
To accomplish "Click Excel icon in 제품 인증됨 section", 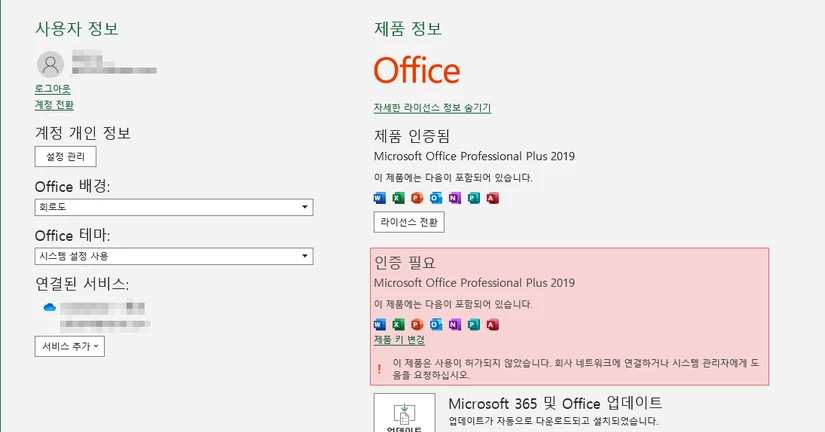I will coord(398,198).
